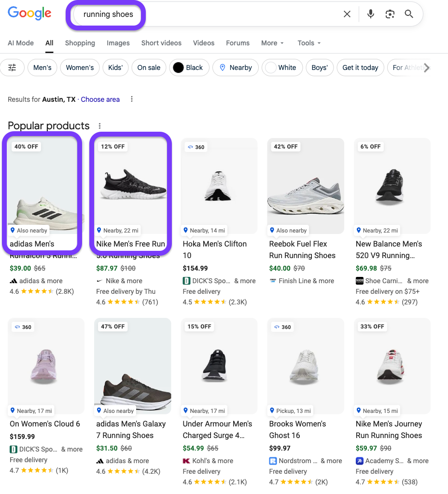This screenshot has width=448, height=494.
Task: Start voice search with the microphone icon
Action: click(x=371, y=14)
